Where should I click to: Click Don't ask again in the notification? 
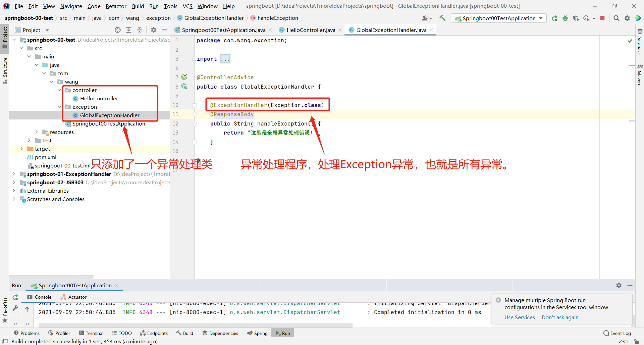pos(560,317)
